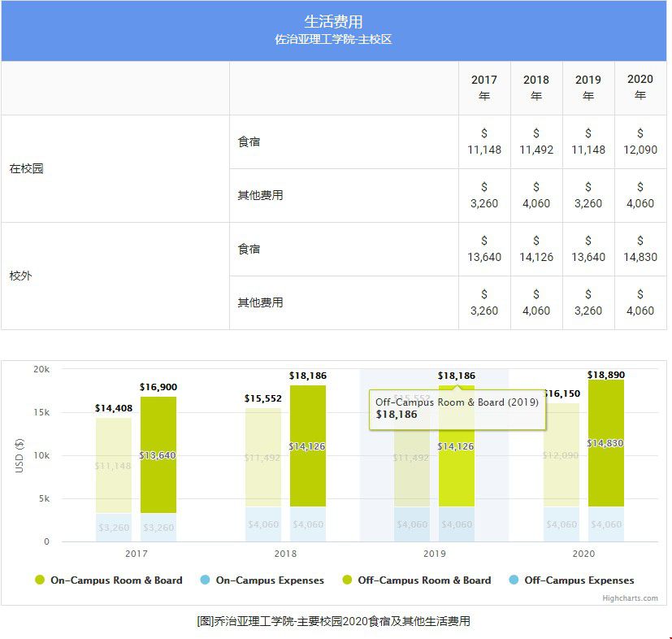Image resolution: width=672 pixels, height=639 pixels.
Task: Click the Off-Campus Room & Board (2019) tooltip
Action: [457, 407]
